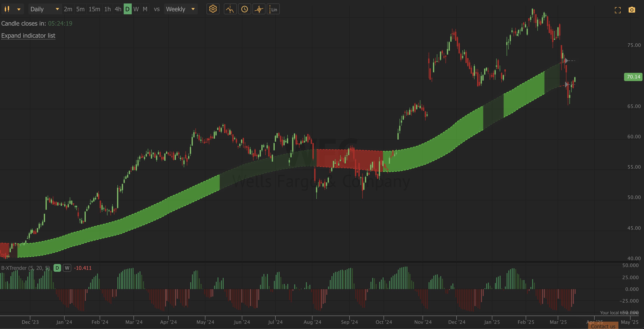Select the W weekly timeframe button
644x329 pixels.
click(x=136, y=9)
